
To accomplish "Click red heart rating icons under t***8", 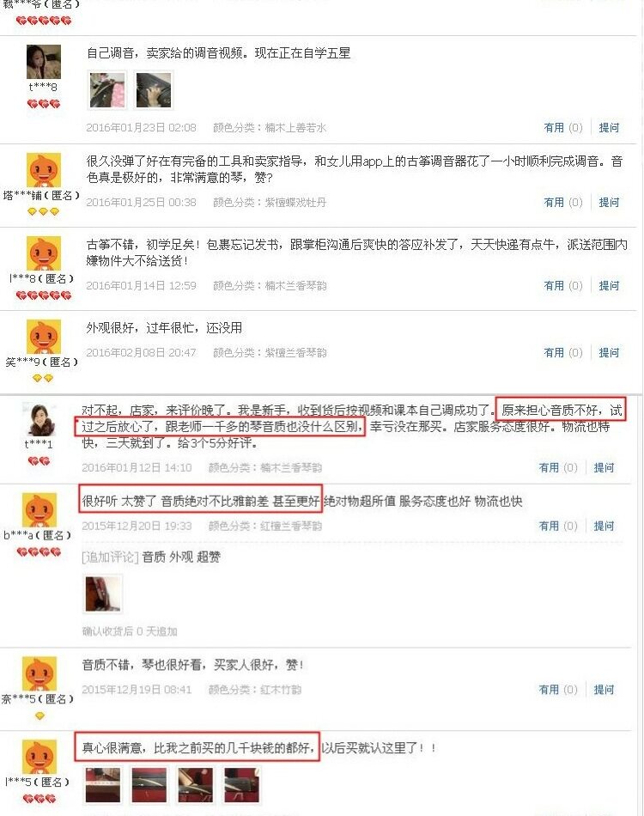I will click(44, 104).
